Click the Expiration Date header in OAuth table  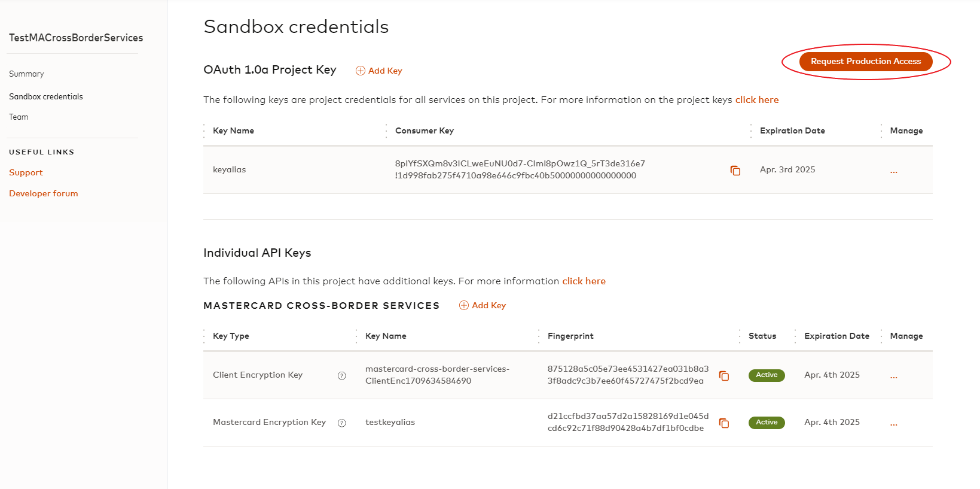tap(792, 130)
